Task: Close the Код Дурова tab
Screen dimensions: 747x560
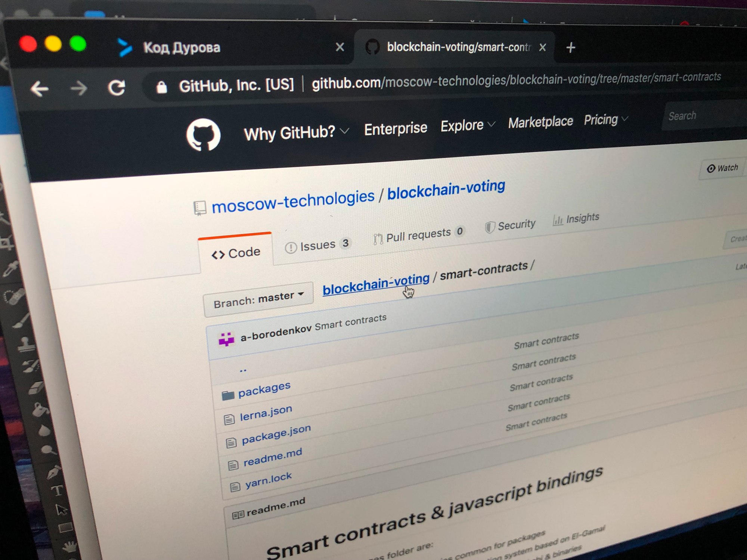Action: [340, 47]
